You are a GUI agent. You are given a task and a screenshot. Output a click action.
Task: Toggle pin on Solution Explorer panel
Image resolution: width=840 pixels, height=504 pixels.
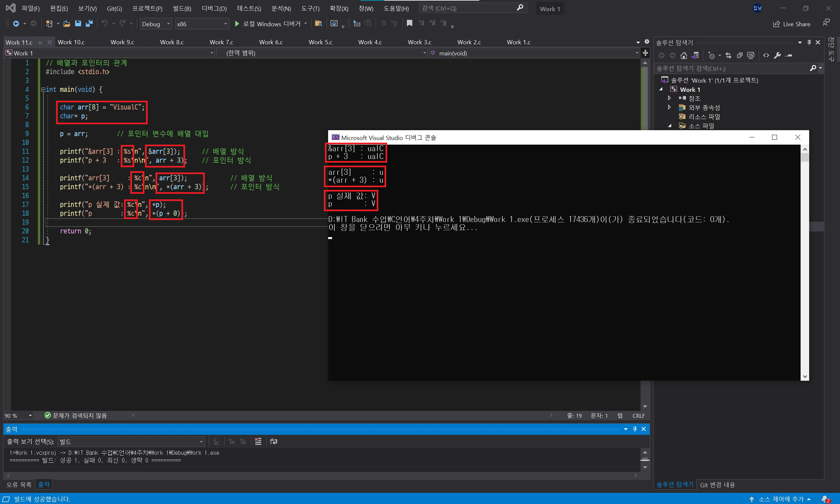point(809,42)
